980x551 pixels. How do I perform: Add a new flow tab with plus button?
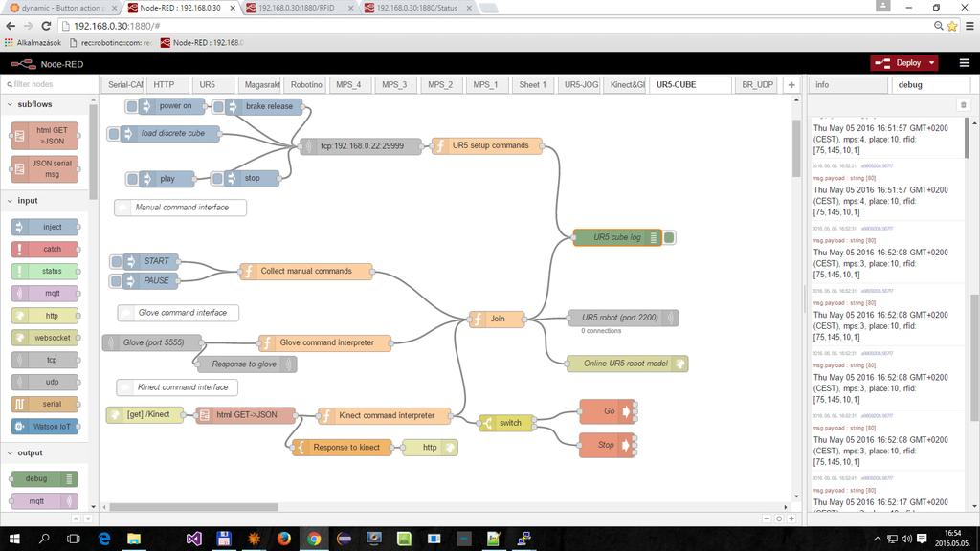791,85
